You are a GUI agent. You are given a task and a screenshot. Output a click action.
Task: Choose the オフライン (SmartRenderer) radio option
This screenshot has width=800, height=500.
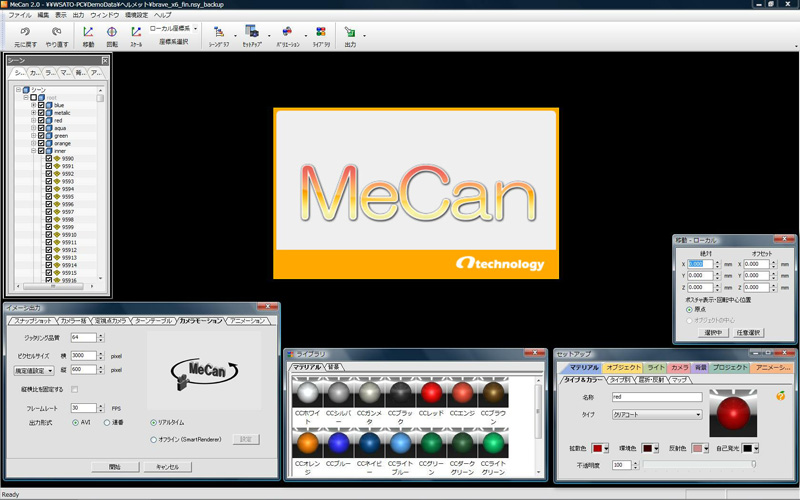[x=152, y=438]
